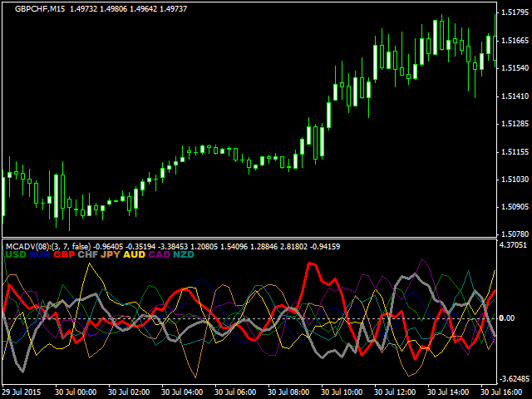Click price level 1.50905 on the price scale

[515, 207]
